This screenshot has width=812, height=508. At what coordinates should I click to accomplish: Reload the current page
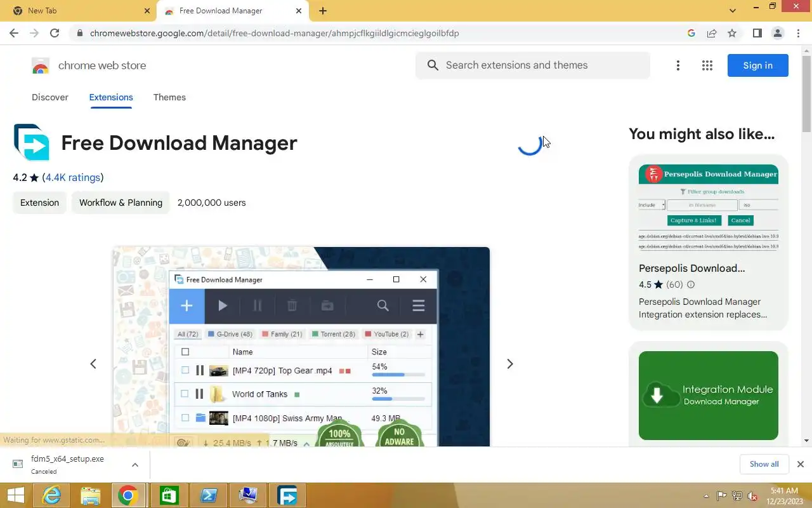click(55, 33)
